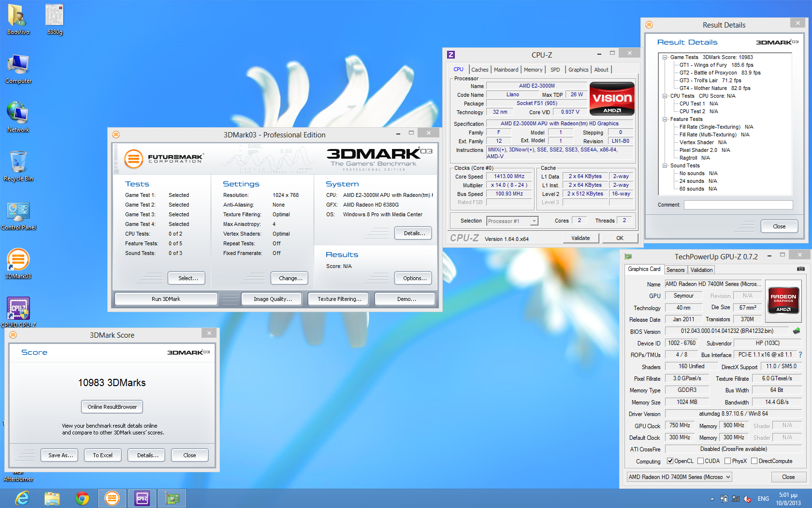The height and width of the screenshot is (508, 812).
Task: Click the Image Quality... button
Action: point(273,299)
